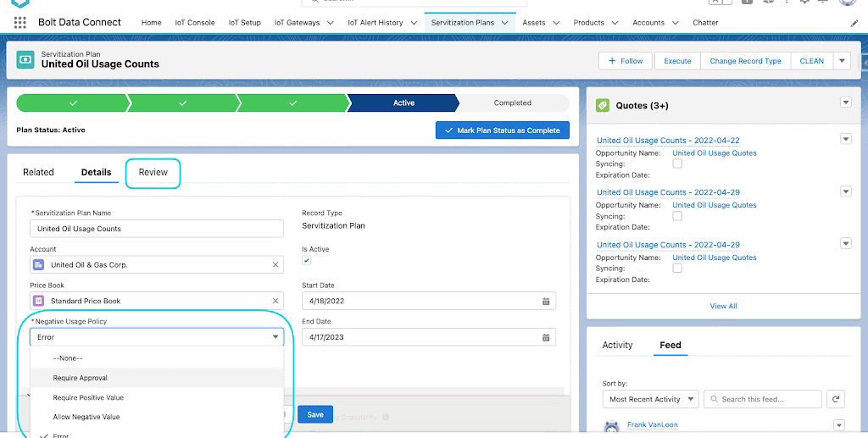868x438 pixels.
Task: Open the Feed tab
Action: (670, 345)
